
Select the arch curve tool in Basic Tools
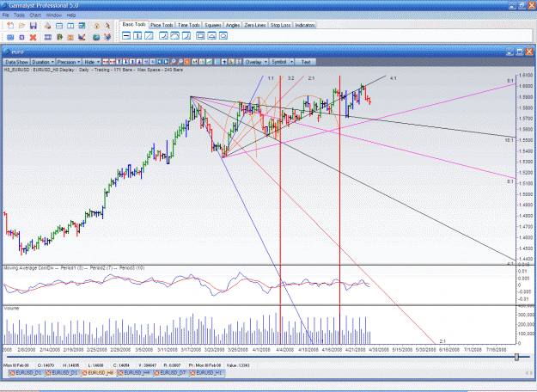(174, 35)
